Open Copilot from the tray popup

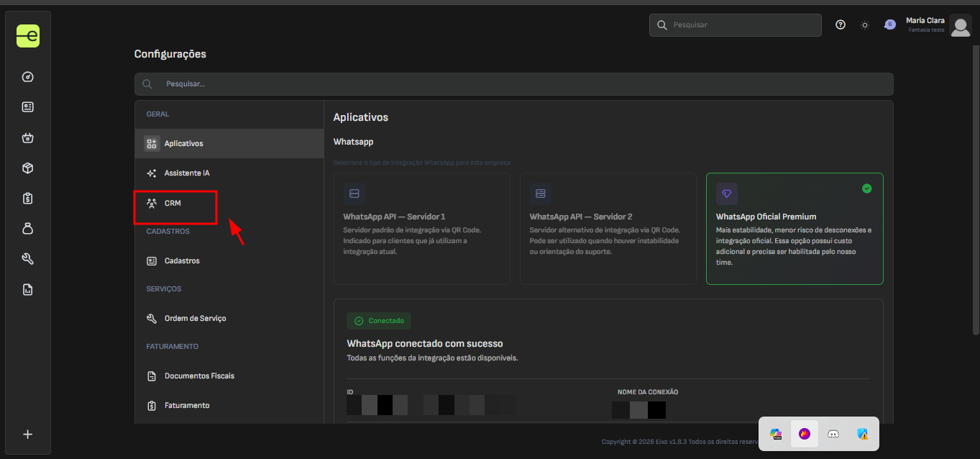click(x=775, y=434)
